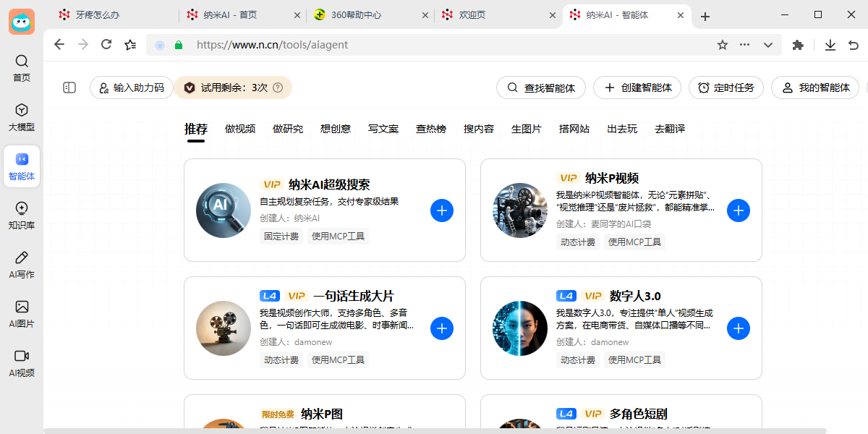Viewport: 868px width, 434px height.
Task: Open the more options ellipsis menu
Action: point(744,44)
